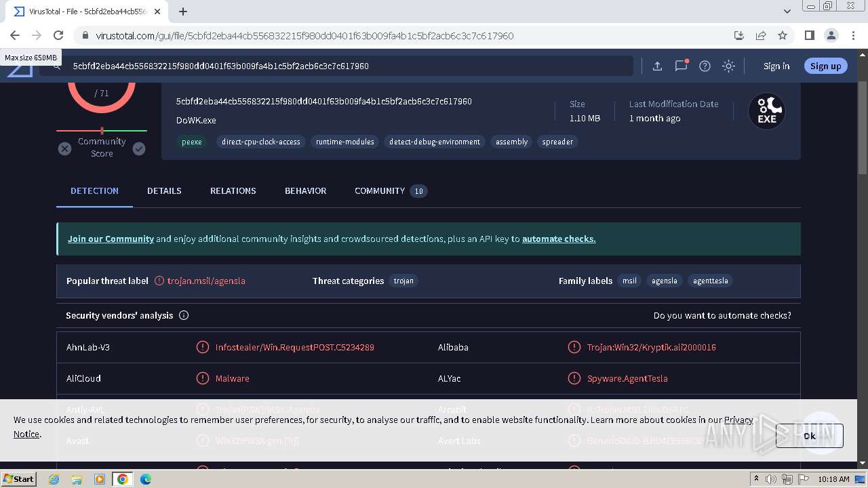Image resolution: width=868 pixels, height=488 pixels.
Task: Click the runtime-modules tag
Action: pyautogui.click(x=345, y=142)
